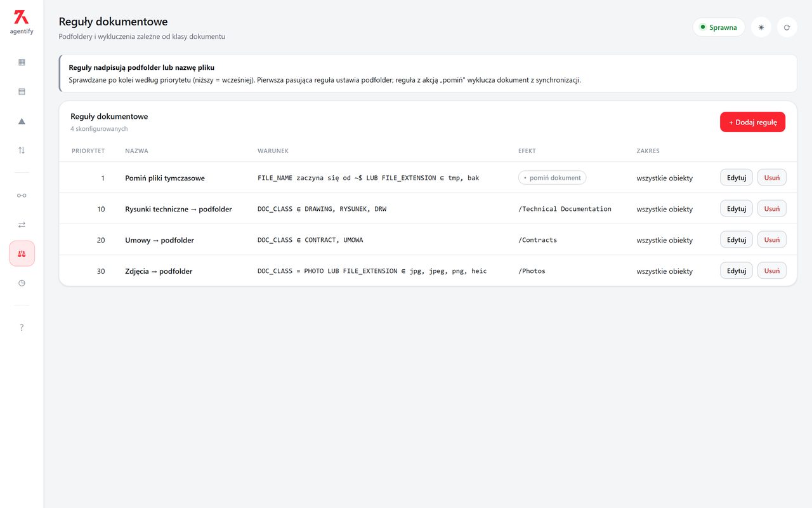The width and height of the screenshot is (812, 508).
Task: Open the left-right swap arrows icon in sidebar
Action: click(x=22, y=224)
